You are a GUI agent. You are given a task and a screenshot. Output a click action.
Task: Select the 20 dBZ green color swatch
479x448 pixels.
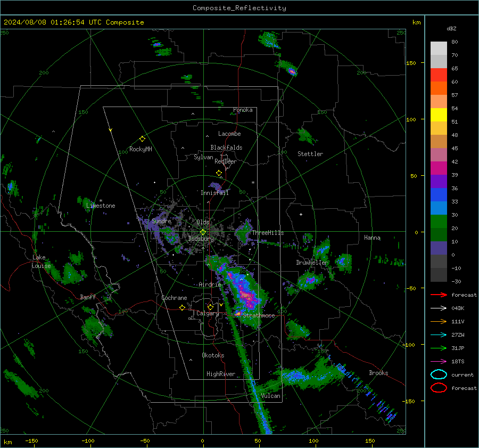coord(439,222)
